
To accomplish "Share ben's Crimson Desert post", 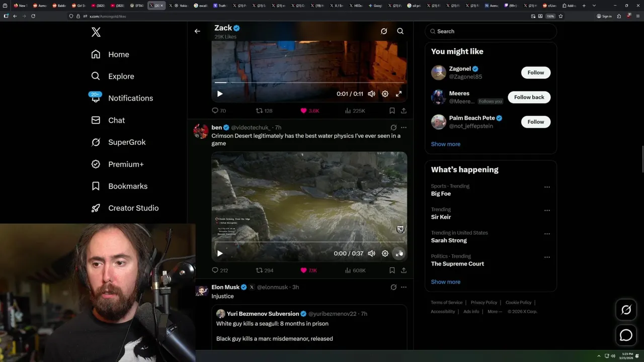I will tap(404, 270).
